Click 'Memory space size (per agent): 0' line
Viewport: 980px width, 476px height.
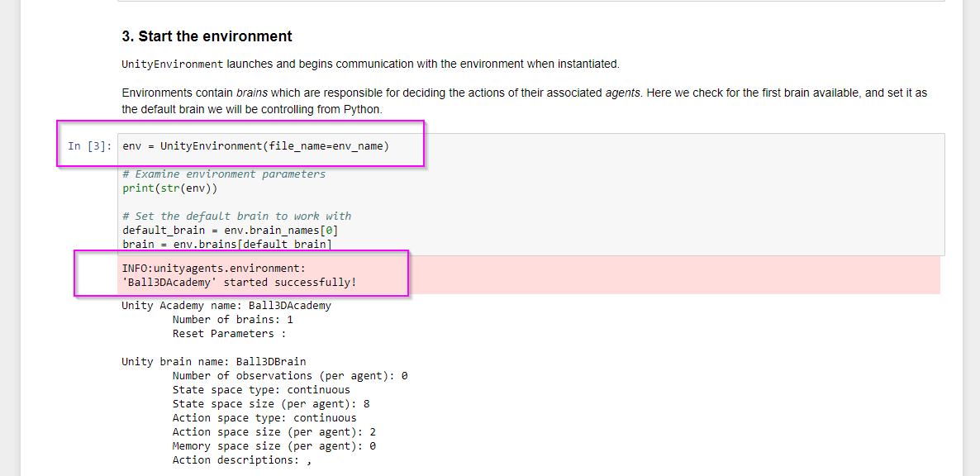tap(274, 446)
